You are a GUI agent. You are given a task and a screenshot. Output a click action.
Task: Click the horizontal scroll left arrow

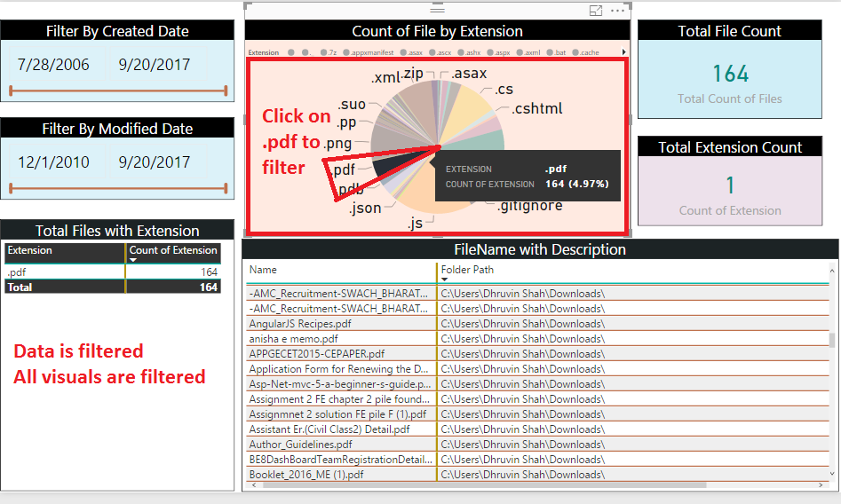[x=254, y=484]
